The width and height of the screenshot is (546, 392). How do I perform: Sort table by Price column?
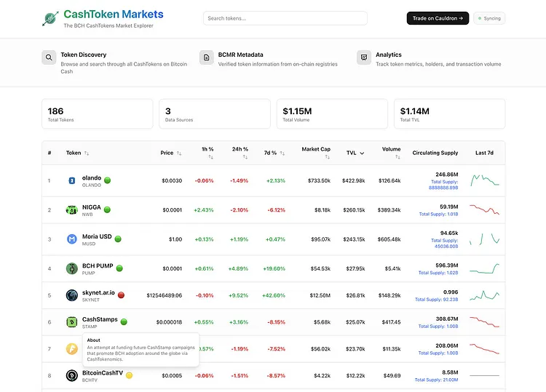[170, 153]
